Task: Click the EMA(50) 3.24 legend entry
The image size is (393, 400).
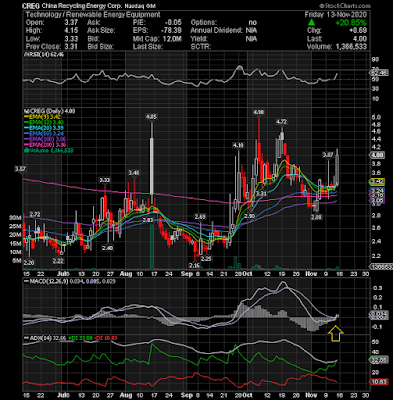Action: coord(44,134)
